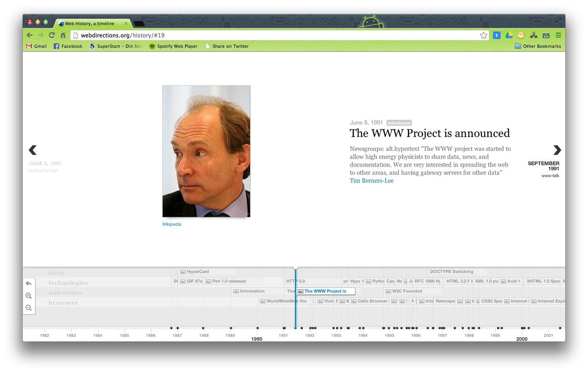Go to browser home page icon
This screenshot has height=373, width=588.
click(x=63, y=35)
